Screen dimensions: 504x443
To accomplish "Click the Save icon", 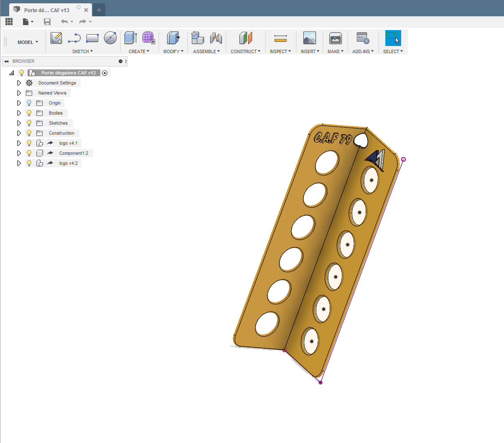I will coord(47,22).
